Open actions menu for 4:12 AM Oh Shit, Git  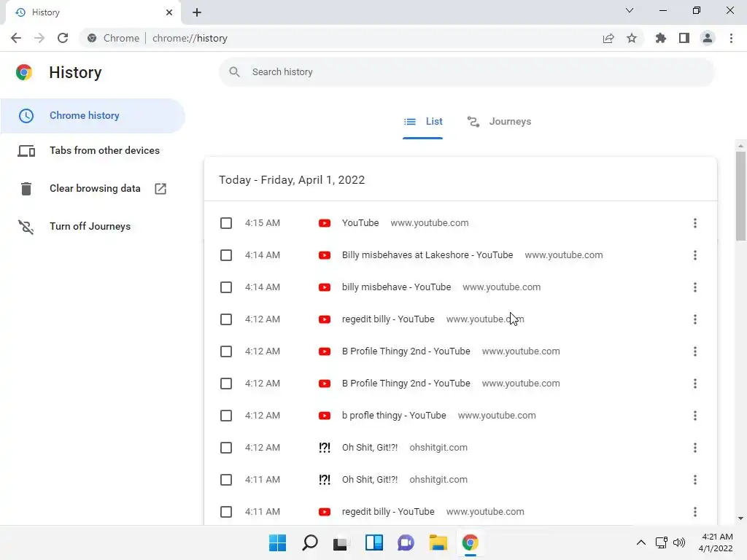[x=695, y=448]
